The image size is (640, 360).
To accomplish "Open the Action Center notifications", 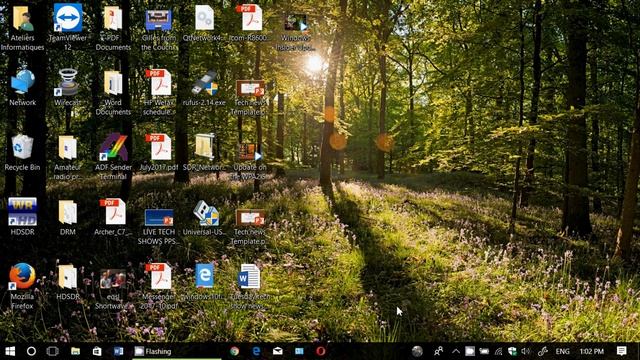I will pyautogui.click(x=622, y=351).
